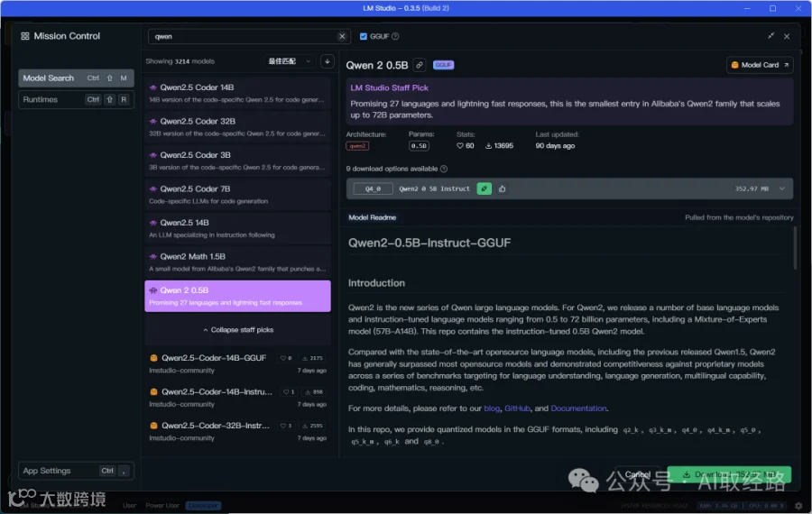Click the 352.97 MB file size
The image size is (812, 514).
pyautogui.click(x=752, y=189)
